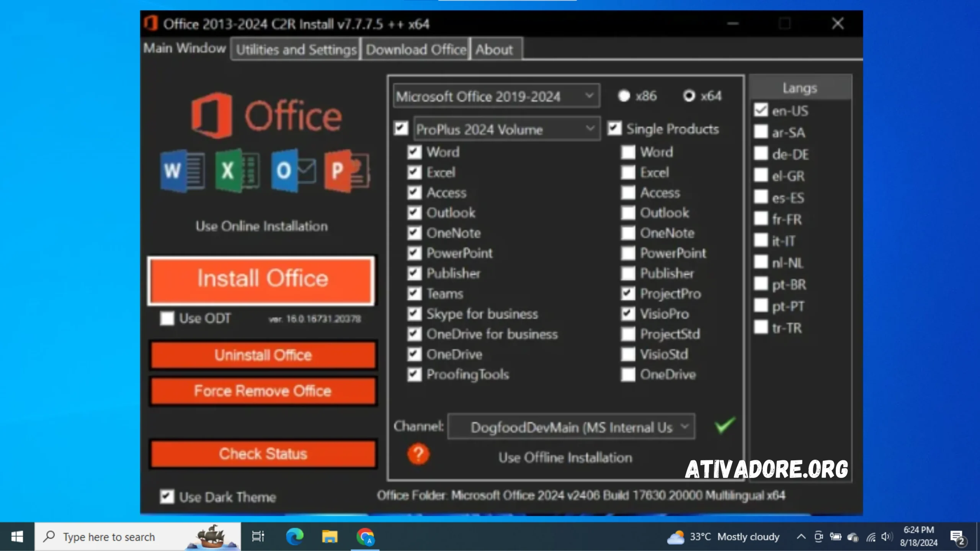980x551 pixels.
Task: Open the Channel DogfoodDevMain dropdown
Action: click(x=571, y=427)
